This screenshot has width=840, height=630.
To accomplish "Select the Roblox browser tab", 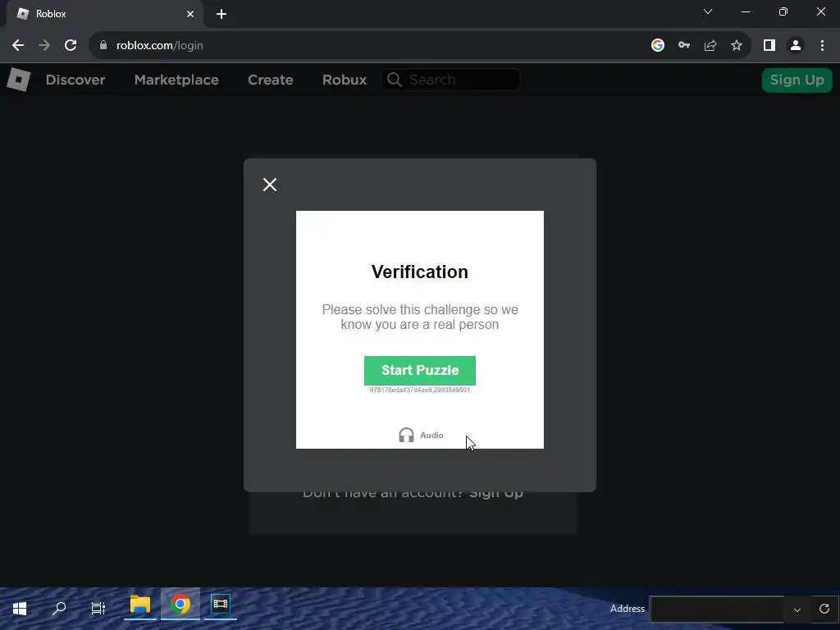I will tap(105, 14).
